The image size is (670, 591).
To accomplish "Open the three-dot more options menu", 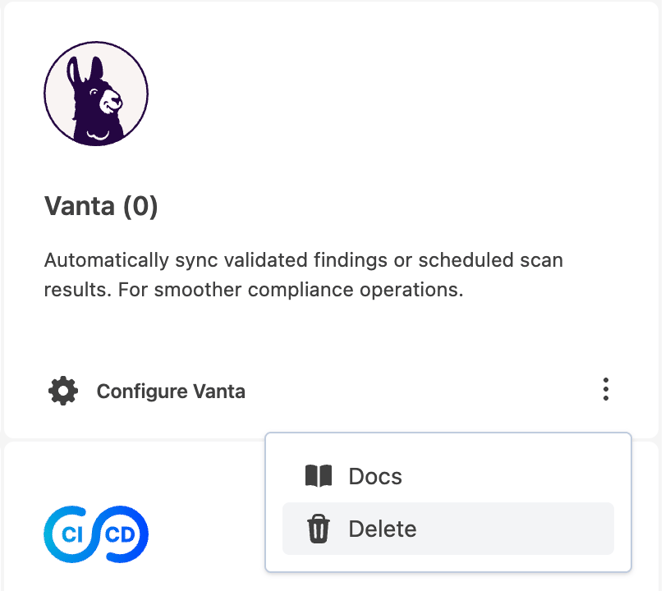I will (x=605, y=390).
